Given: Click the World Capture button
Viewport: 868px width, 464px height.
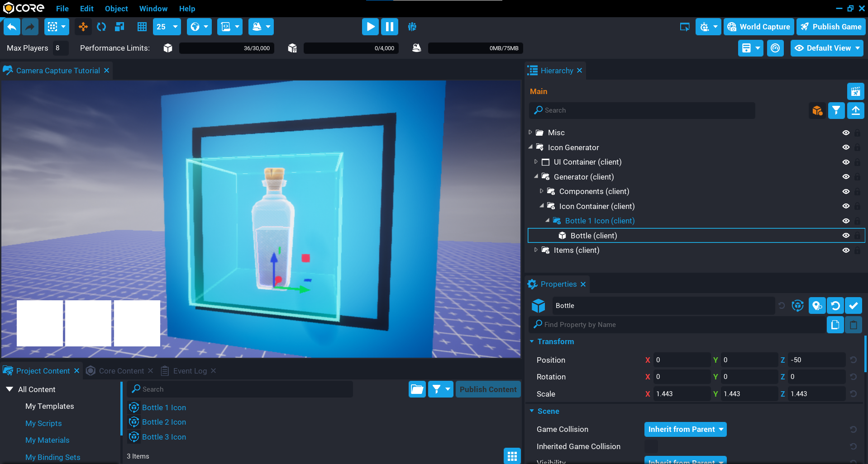Looking at the screenshot, I should (758, 27).
